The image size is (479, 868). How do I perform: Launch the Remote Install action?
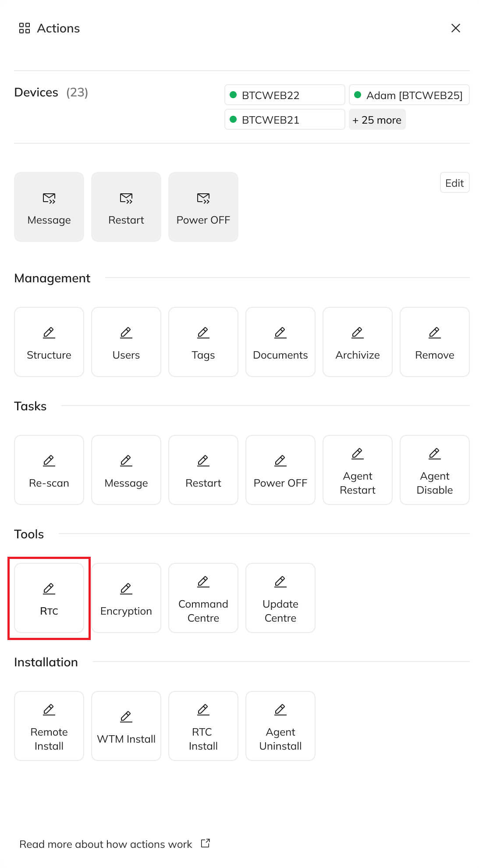[49, 726]
